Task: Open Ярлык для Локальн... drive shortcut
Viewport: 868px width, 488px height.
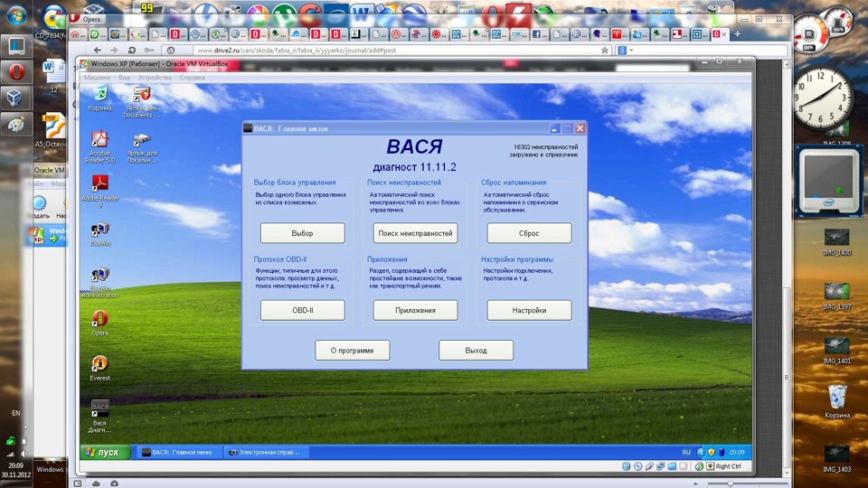Action: 142,147
